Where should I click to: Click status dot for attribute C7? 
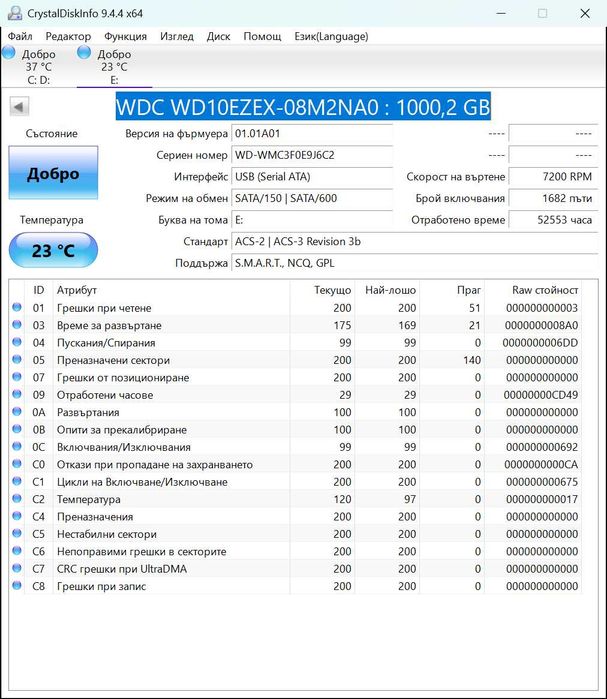[17, 568]
